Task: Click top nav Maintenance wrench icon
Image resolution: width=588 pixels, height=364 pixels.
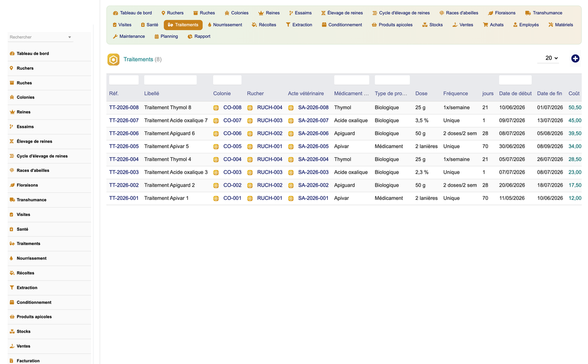Action: tap(115, 37)
